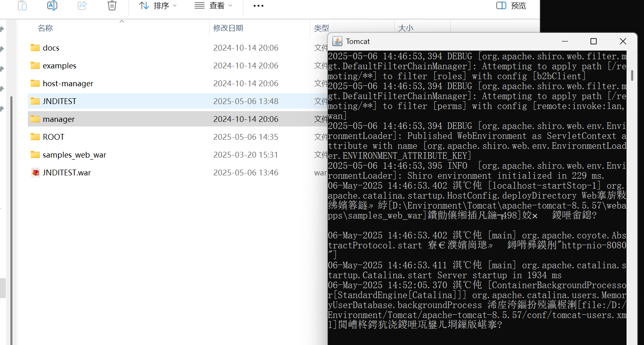Select the host-manager folder icon
The height and width of the screenshot is (345, 644).
(35, 83)
